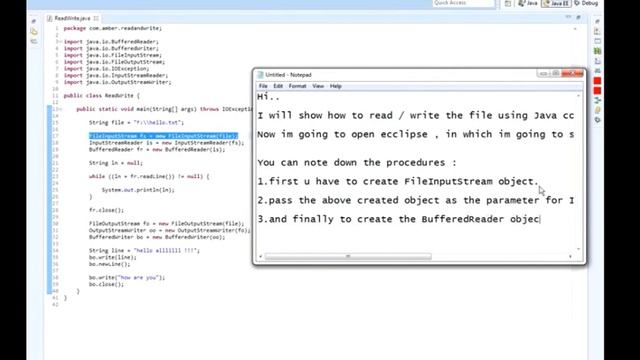Click the icon below Package Explorer in left trim
The image size is (640, 360).
[34, 41]
